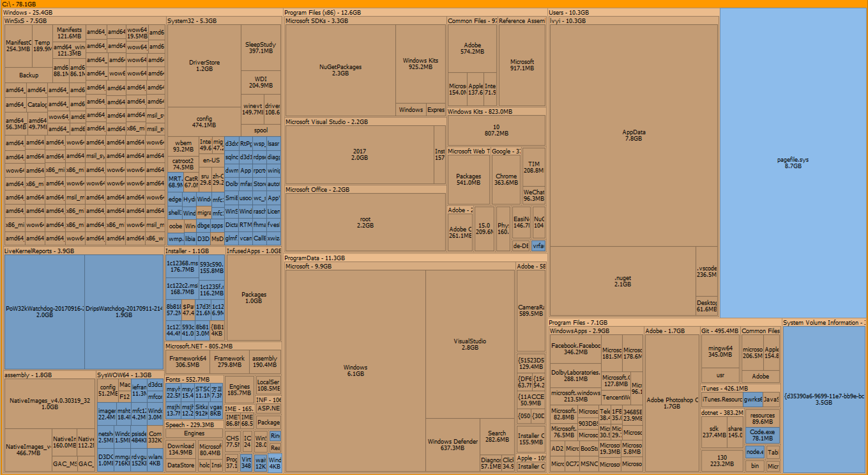Image resolution: width=868 pixels, height=475 pixels.
Task: Select the pagefile.sys 8.7GB block
Action: [793, 163]
